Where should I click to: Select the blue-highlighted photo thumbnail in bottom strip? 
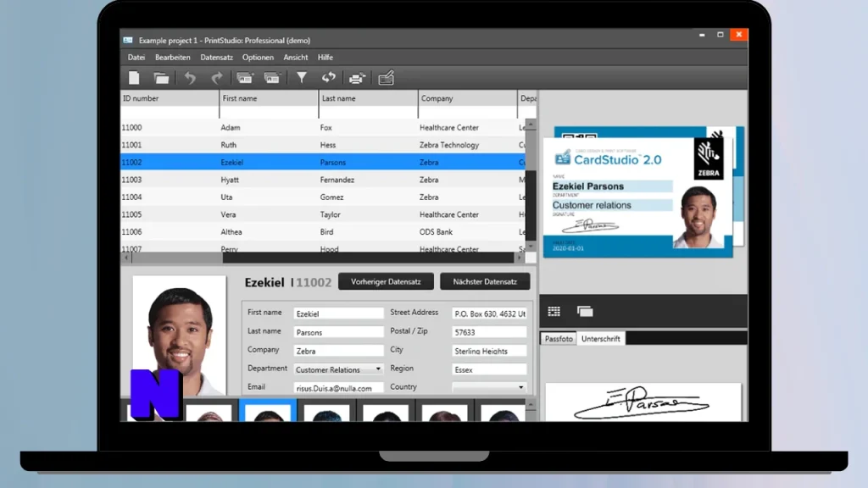pos(268,411)
